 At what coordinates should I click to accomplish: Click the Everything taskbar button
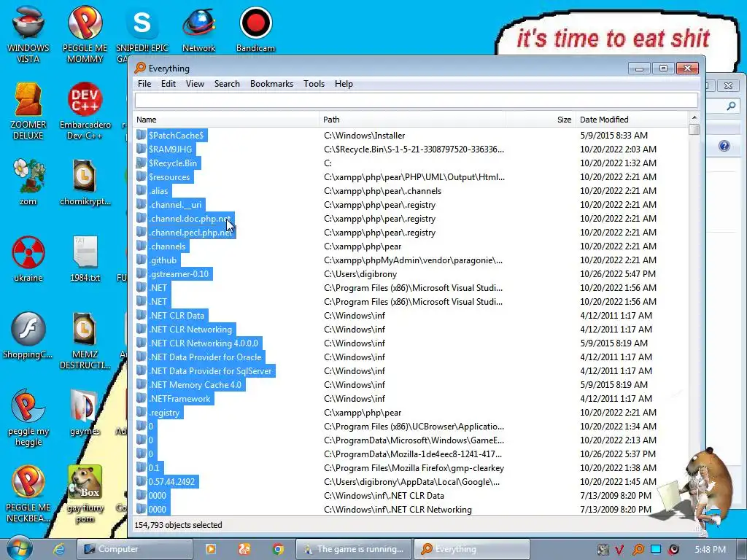[472, 549]
